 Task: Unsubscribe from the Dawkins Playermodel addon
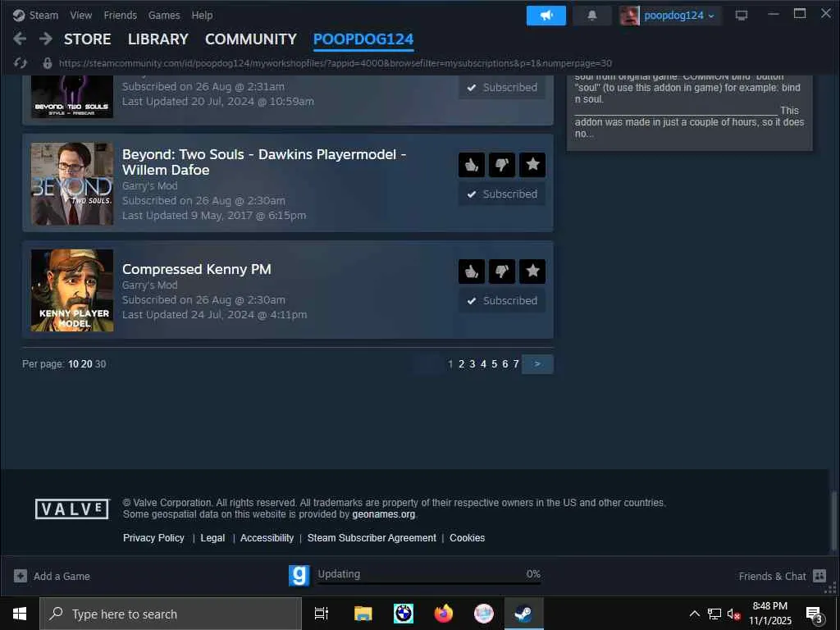click(x=502, y=194)
